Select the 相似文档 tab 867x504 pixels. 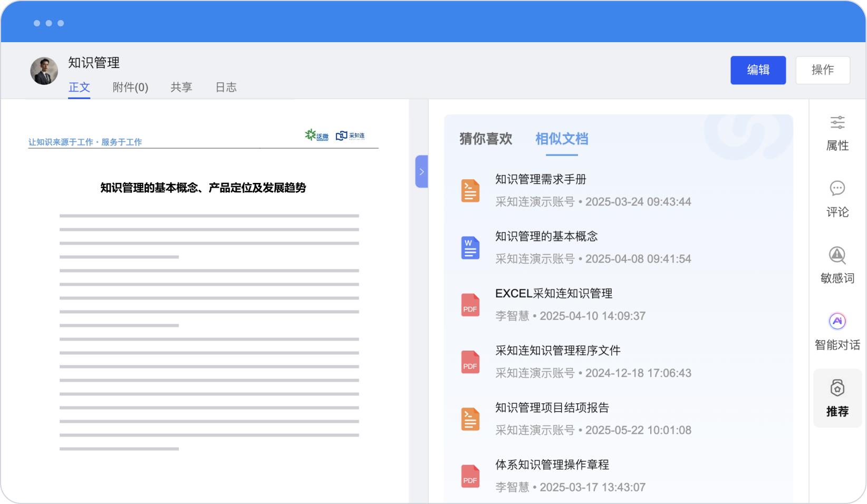point(562,139)
